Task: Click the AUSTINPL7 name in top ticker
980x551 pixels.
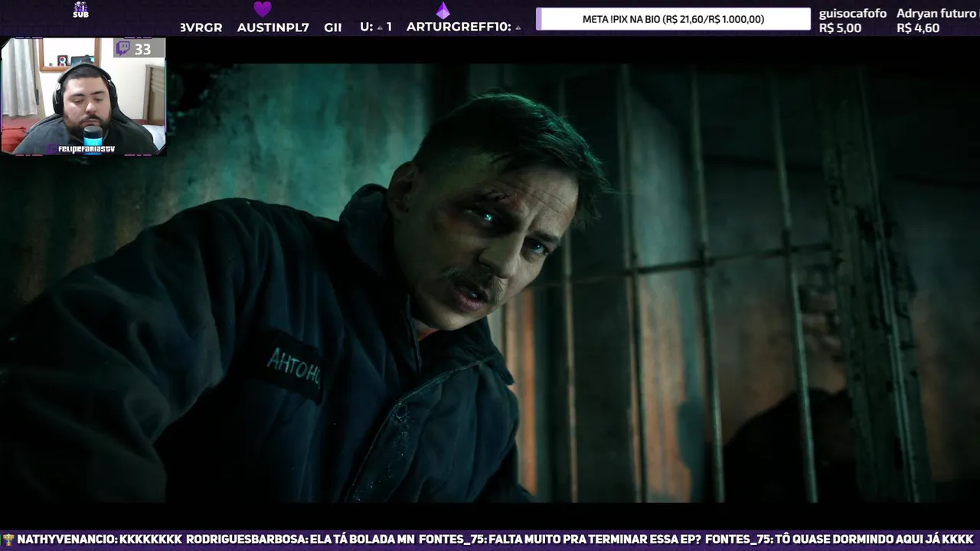Action: [273, 27]
